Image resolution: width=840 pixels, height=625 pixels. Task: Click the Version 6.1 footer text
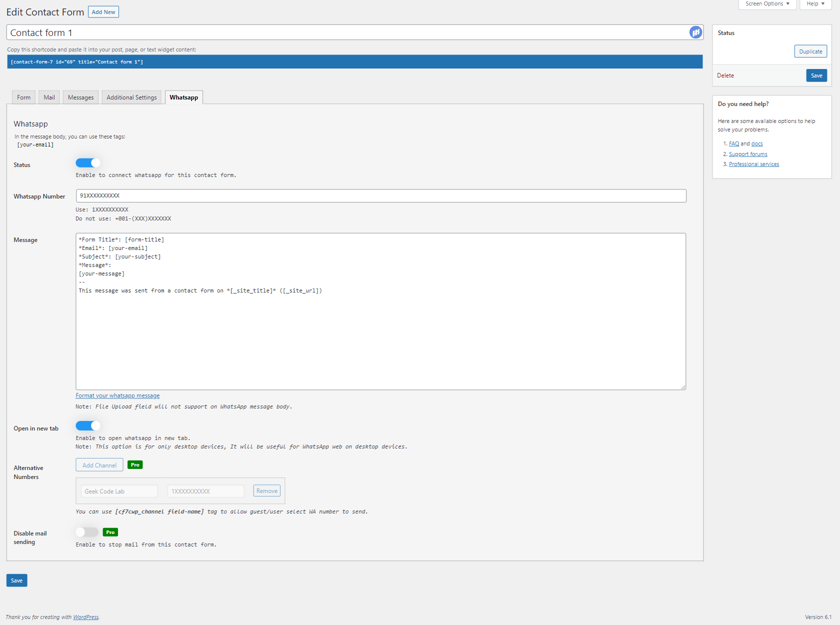pyautogui.click(x=818, y=617)
